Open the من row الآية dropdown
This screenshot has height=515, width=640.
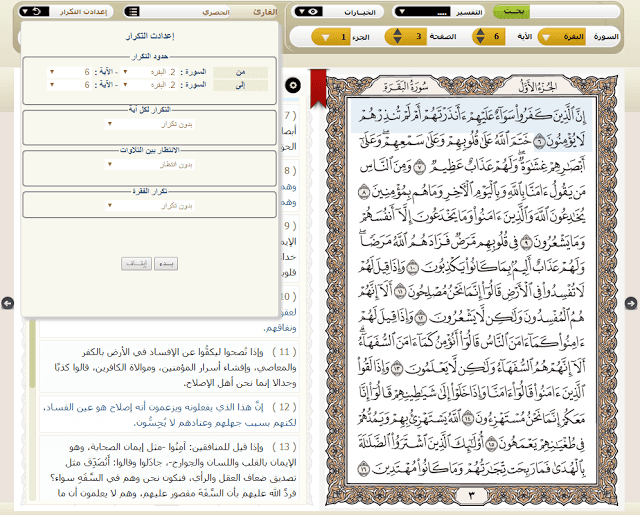[69, 72]
